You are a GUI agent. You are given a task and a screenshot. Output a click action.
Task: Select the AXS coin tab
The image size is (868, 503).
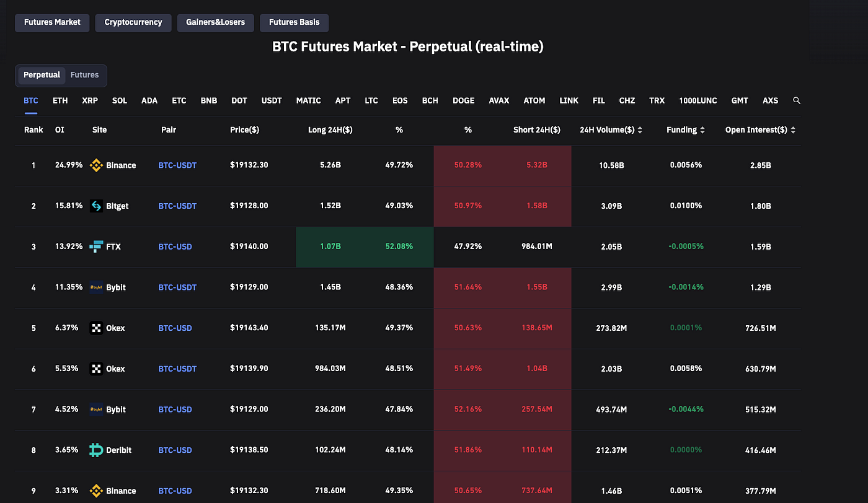click(771, 100)
